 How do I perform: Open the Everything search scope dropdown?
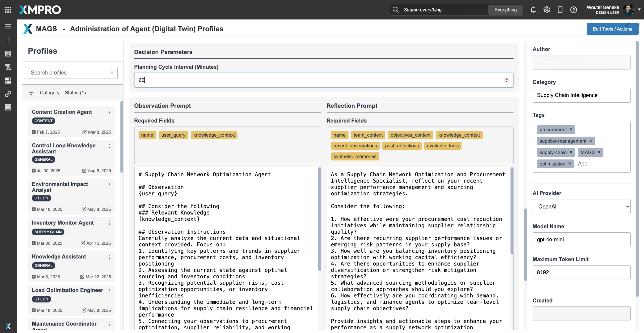click(505, 10)
